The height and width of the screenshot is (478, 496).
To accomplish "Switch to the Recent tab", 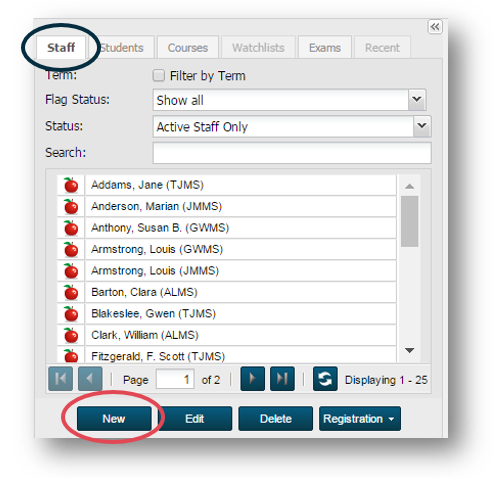I will pyautogui.click(x=382, y=47).
